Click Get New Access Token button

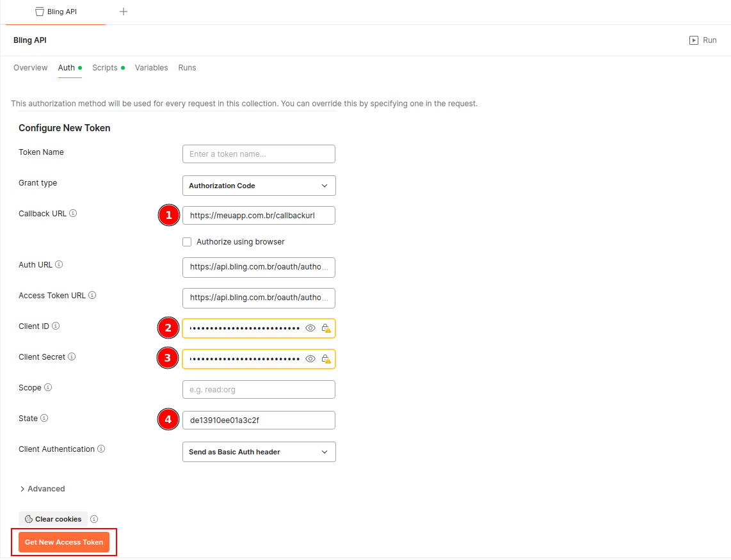(64, 542)
